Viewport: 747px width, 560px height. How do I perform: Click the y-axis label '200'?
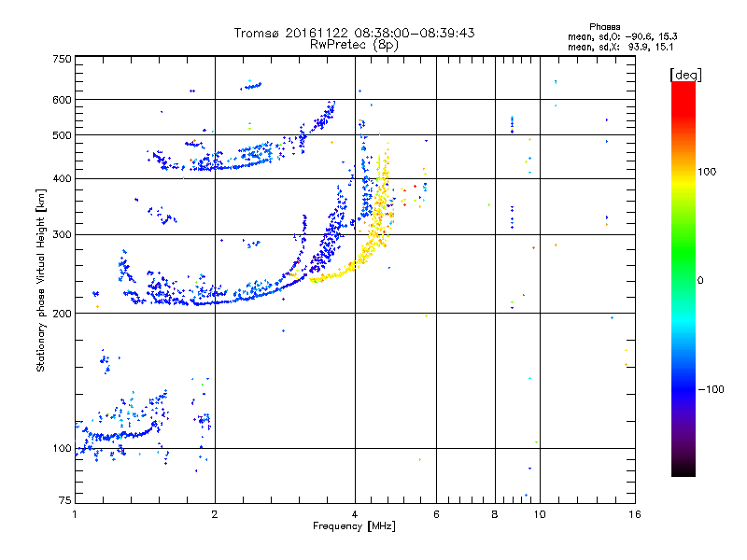[62, 314]
